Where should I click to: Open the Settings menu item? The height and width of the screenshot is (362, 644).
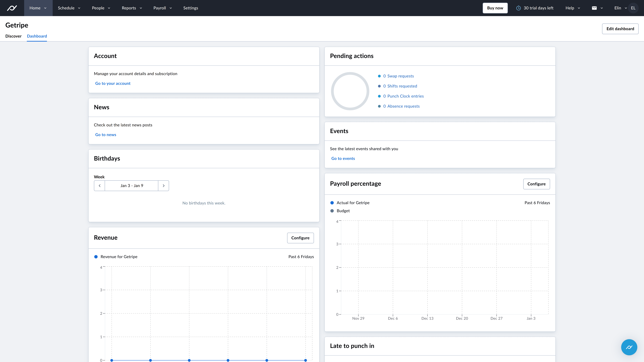pyautogui.click(x=191, y=8)
